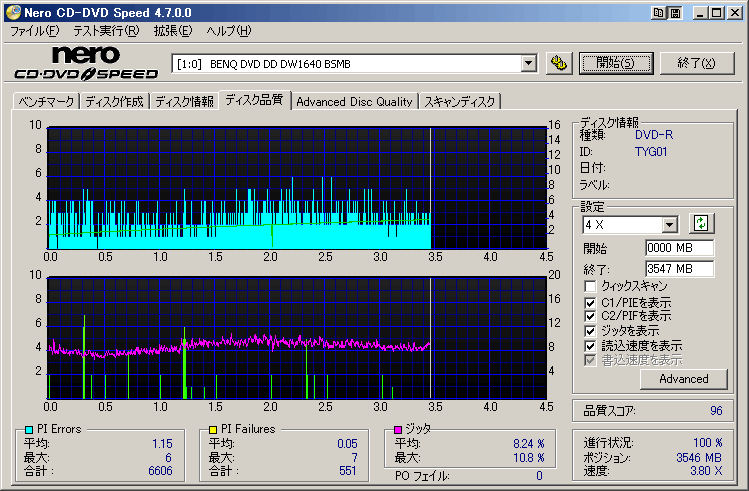Open the ファイル(F) menu
Viewport: 749px width, 491px height.
click(x=34, y=32)
